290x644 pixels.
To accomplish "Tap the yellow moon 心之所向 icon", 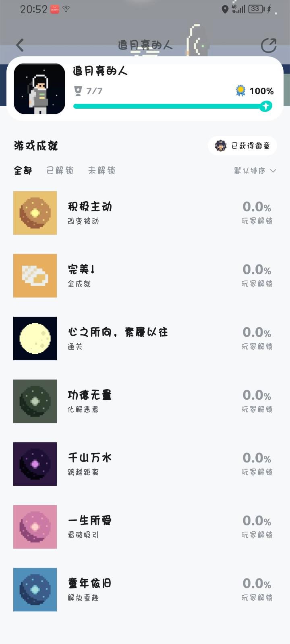I will (35, 339).
